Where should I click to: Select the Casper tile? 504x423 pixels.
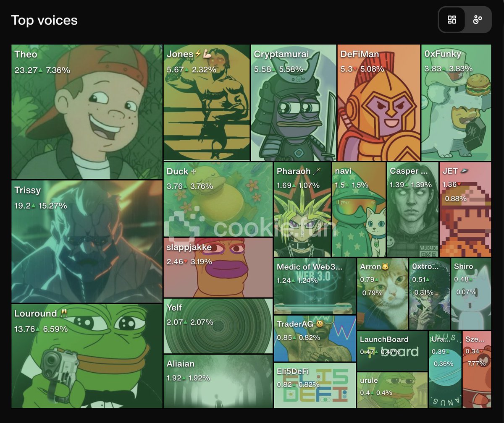(x=412, y=209)
